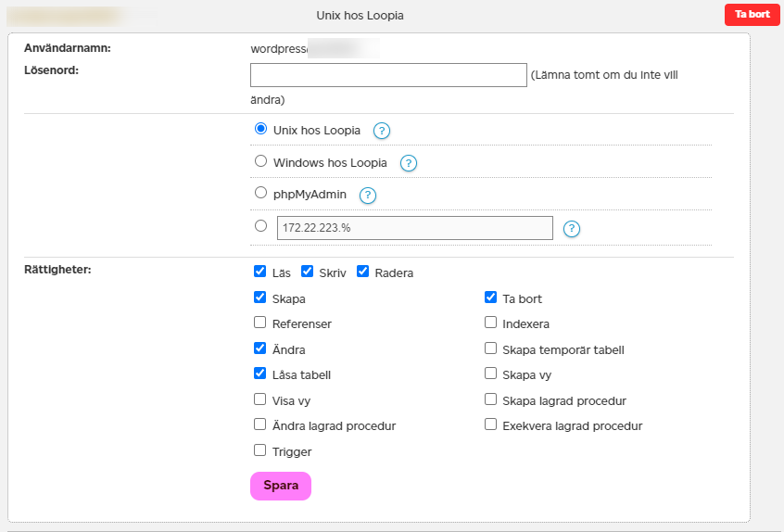This screenshot has width=784, height=532.
Task: Click the Lösenord label
Action: [52, 70]
